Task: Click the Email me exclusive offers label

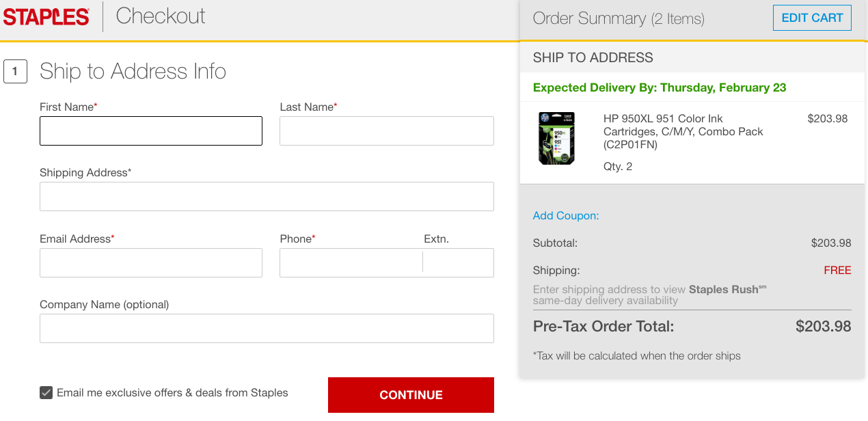Action: (172, 393)
